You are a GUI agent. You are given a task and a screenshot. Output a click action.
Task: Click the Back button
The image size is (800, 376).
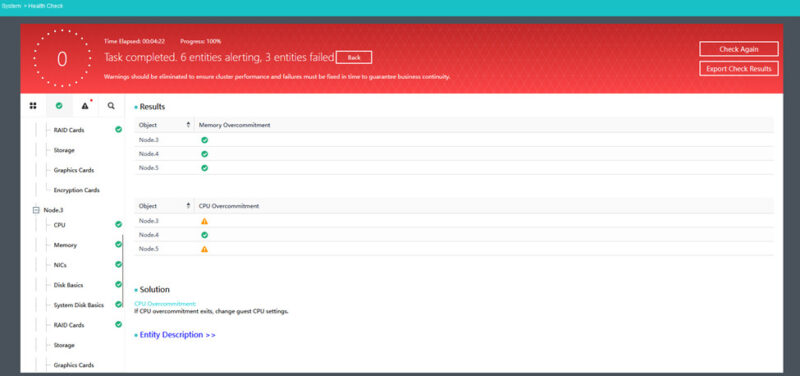pos(354,58)
